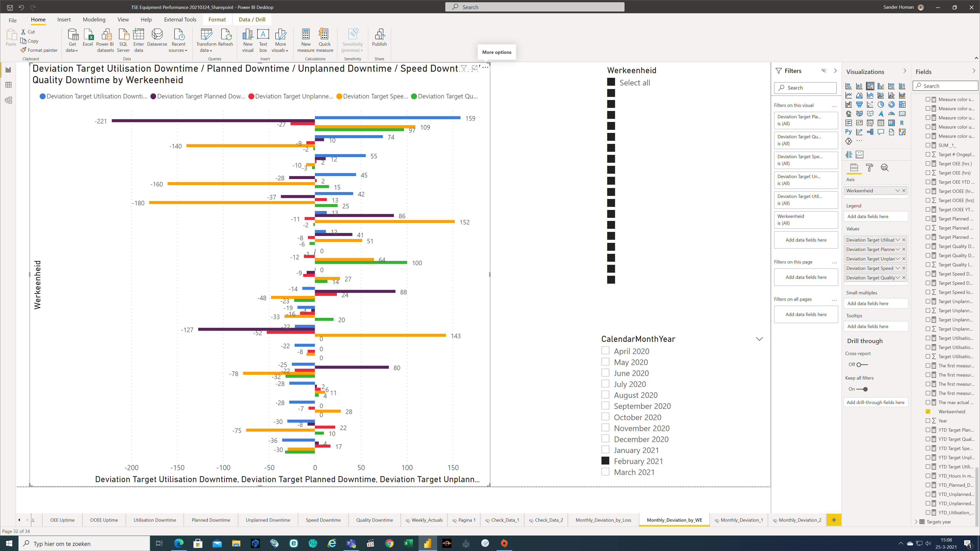
Task: Open Werkeenheid axis field dropdown arrow
Action: 898,191
